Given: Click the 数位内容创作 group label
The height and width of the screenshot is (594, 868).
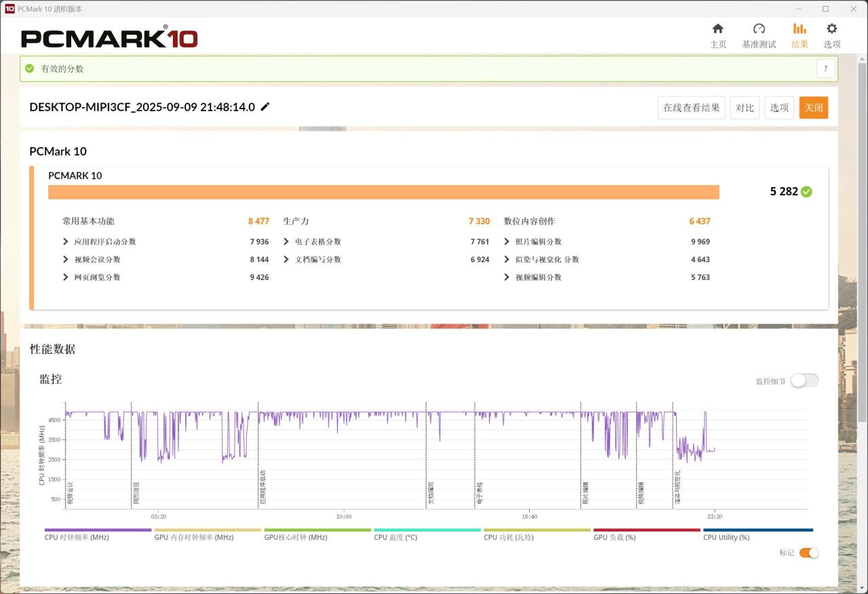Looking at the screenshot, I should coord(529,221).
